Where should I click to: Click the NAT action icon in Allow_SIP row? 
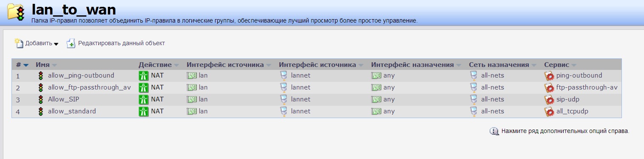tap(144, 99)
